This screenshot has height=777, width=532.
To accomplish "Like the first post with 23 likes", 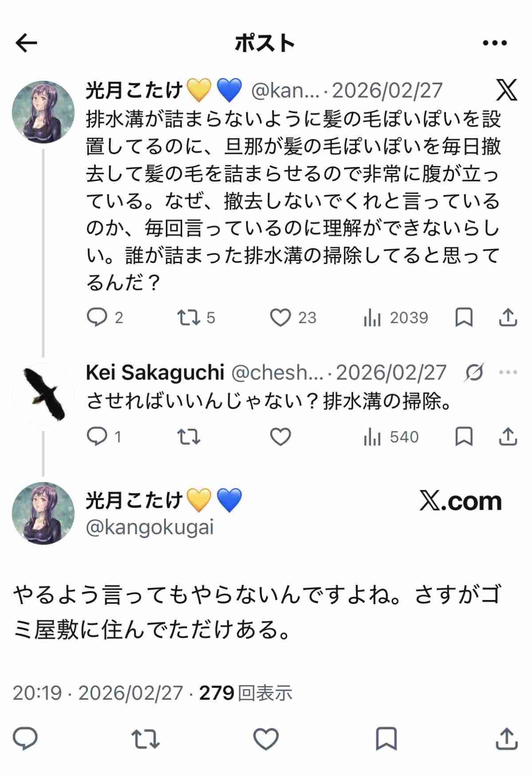I will pyautogui.click(x=280, y=318).
